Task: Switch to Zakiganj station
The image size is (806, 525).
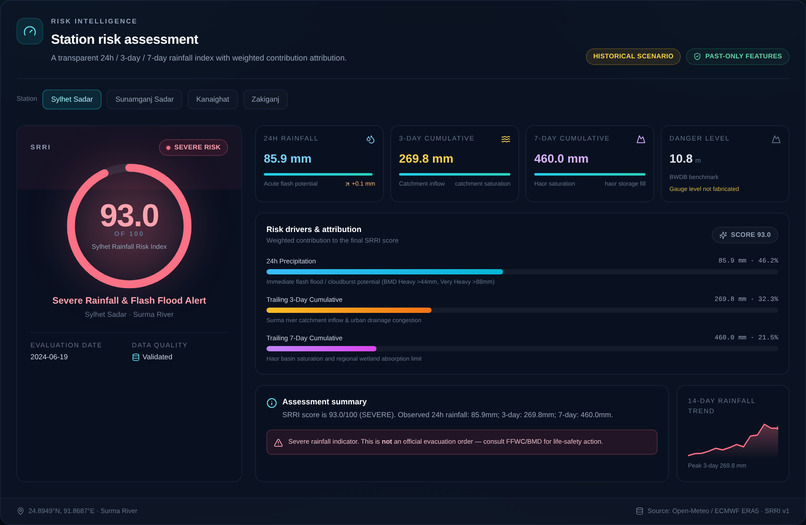Action: click(x=265, y=99)
